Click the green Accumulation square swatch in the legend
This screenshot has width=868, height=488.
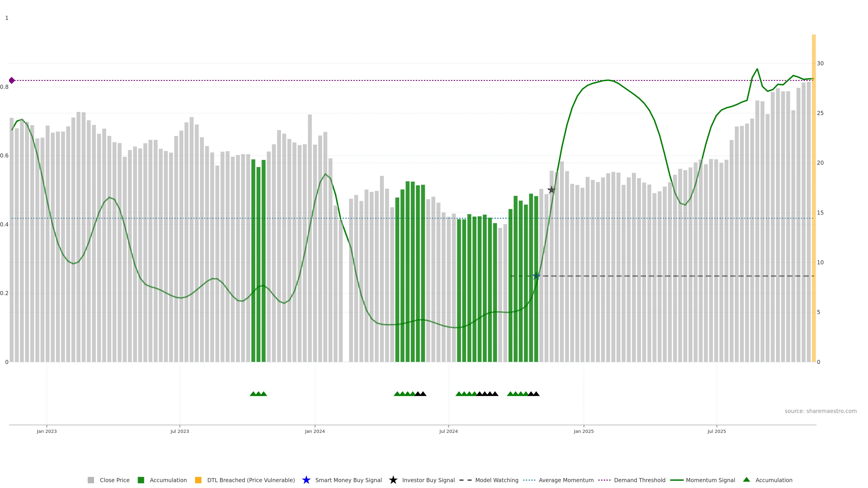point(141,480)
